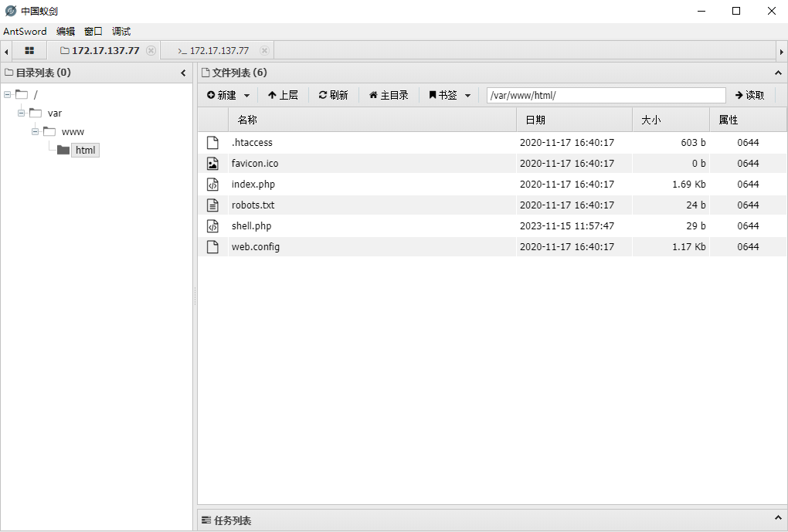Click the 24 b size cell
This screenshot has width=788, height=532.
696,205
